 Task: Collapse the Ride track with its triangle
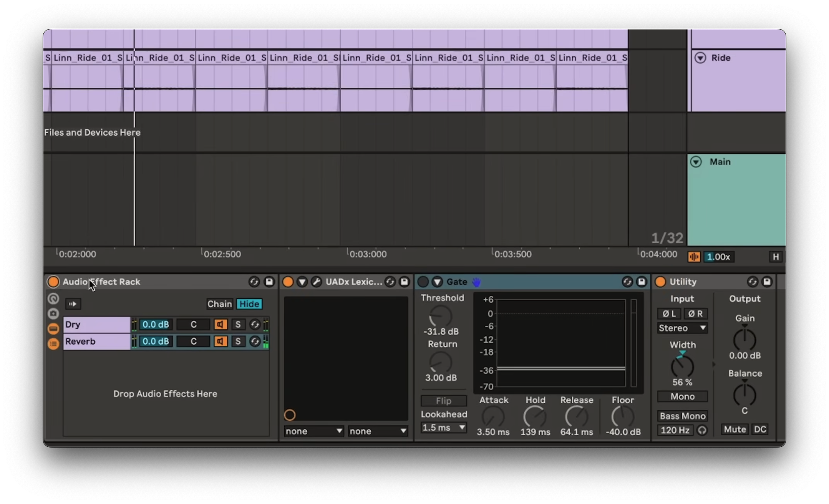700,58
